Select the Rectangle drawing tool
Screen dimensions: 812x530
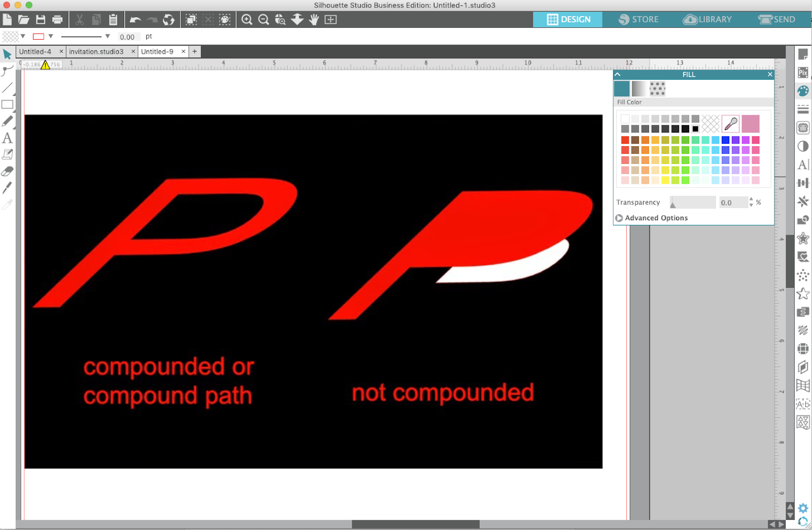click(x=7, y=105)
